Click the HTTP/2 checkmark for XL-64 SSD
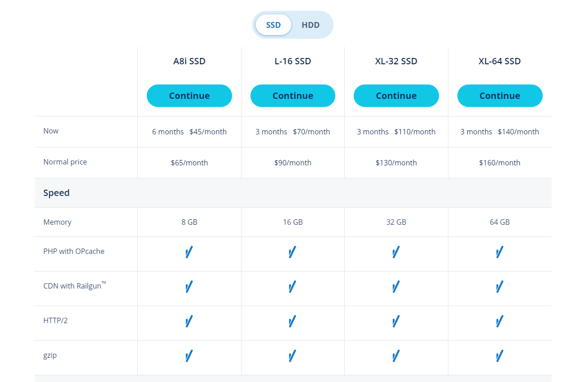This screenshot has height=382, width=588. pos(500,321)
